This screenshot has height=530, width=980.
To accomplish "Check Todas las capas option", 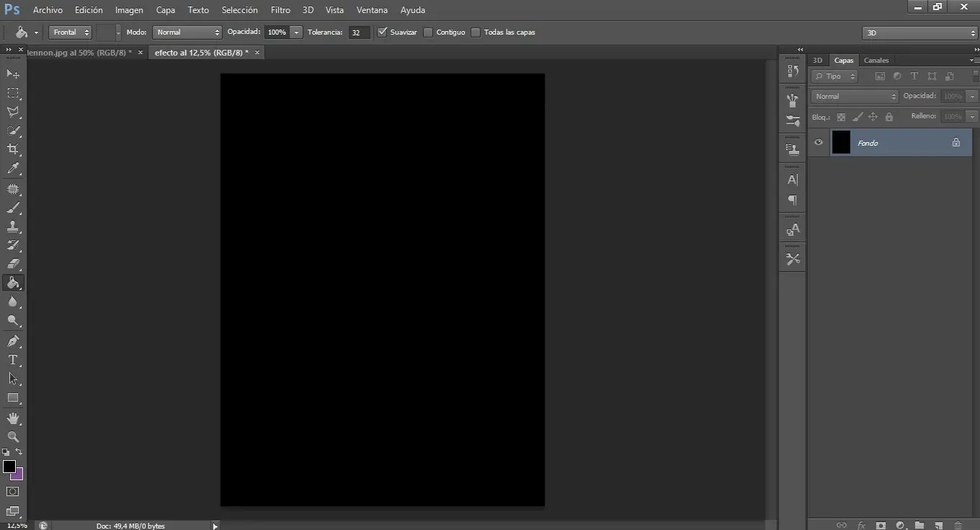I will pyautogui.click(x=476, y=32).
